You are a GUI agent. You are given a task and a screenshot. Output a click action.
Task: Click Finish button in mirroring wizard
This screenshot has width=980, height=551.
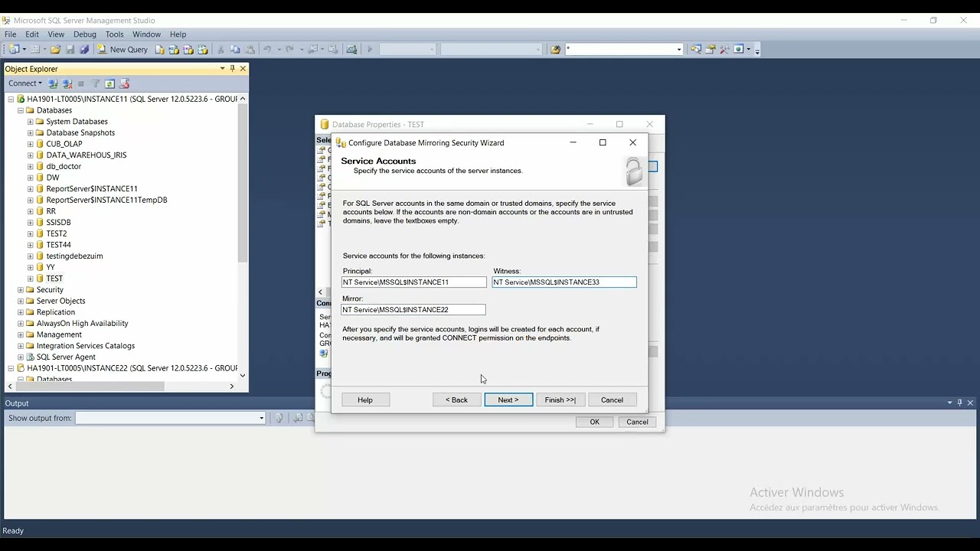tap(560, 400)
